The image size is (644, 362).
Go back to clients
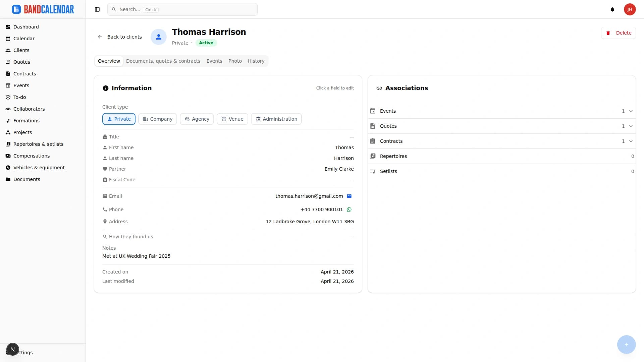click(120, 37)
